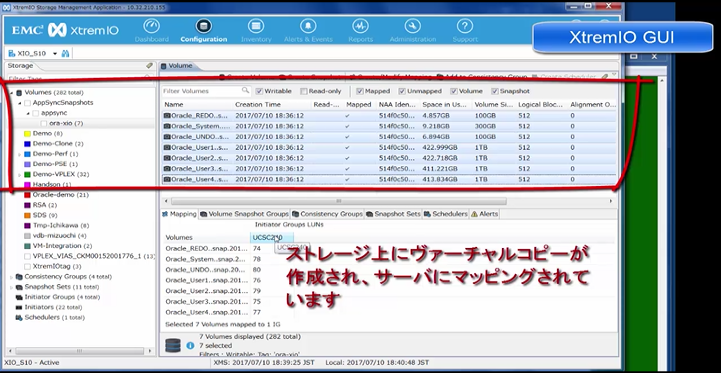The width and height of the screenshot is (721, 373).
Task: Switch to Volume Snapshot Groups tab
Action: click(245, 214)
